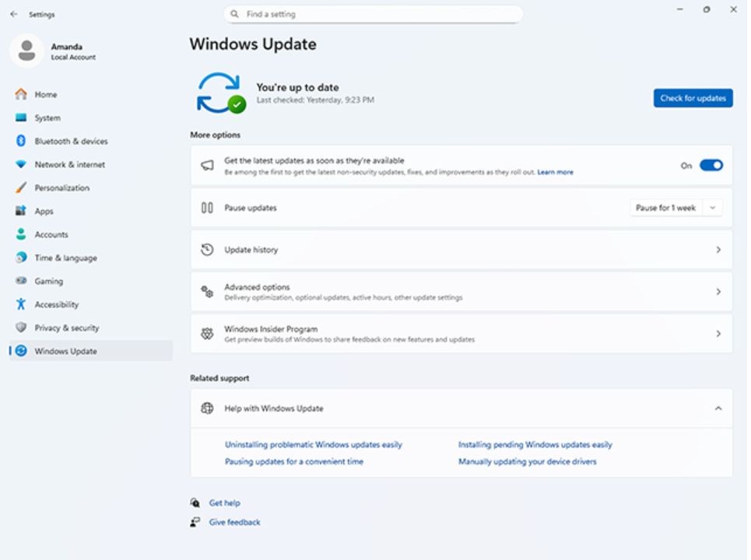Select Time & language in the sidebar
The image size is (751, 560).
[65, 257]
